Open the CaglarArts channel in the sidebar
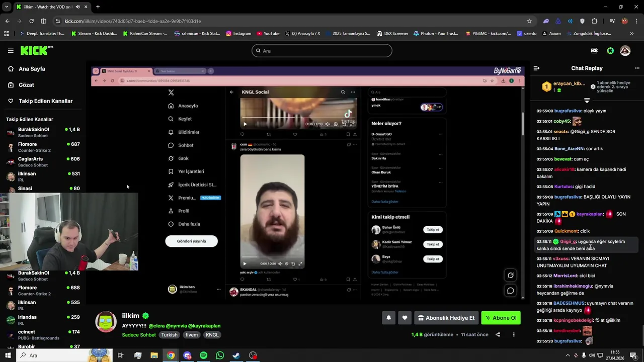 [x=42, y=162]
